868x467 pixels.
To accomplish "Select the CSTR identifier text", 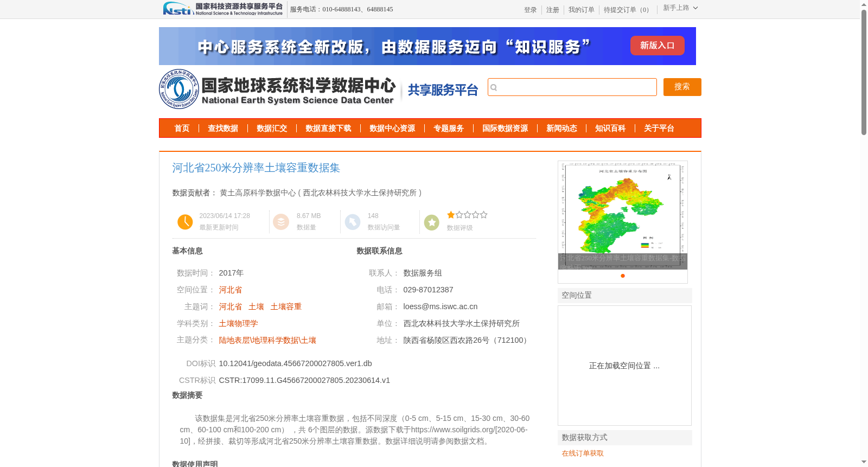I will click(x=304, y=381).
